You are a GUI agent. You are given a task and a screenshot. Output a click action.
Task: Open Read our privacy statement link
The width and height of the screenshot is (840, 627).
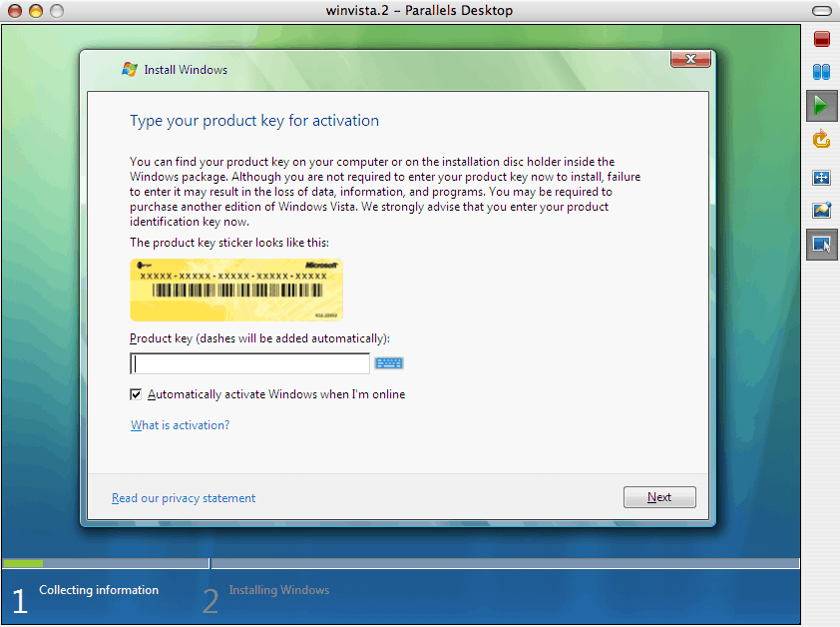pos(184,498)
